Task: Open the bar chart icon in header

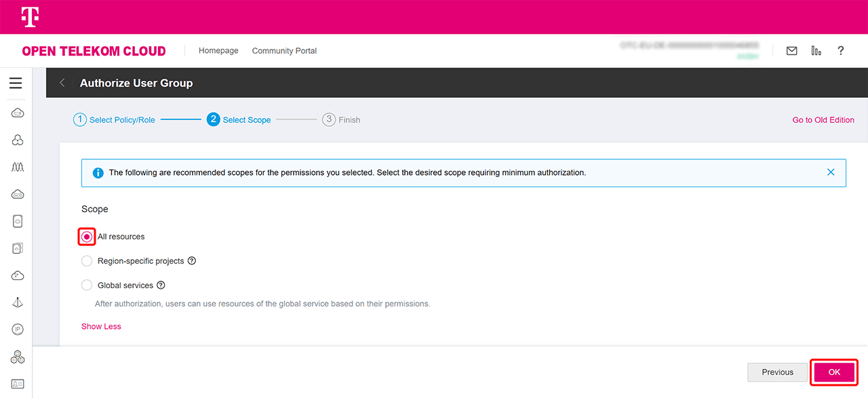Action: click(816, 51)
